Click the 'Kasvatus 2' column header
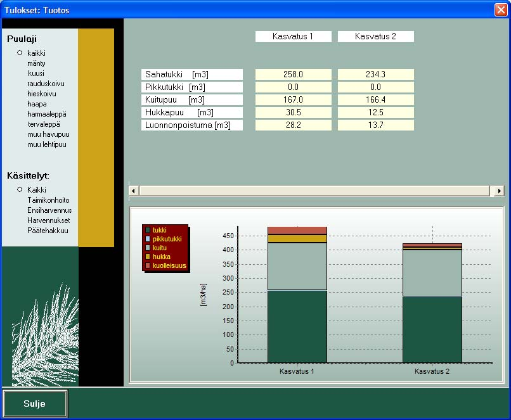511x420 pixels. pos(376,37)
